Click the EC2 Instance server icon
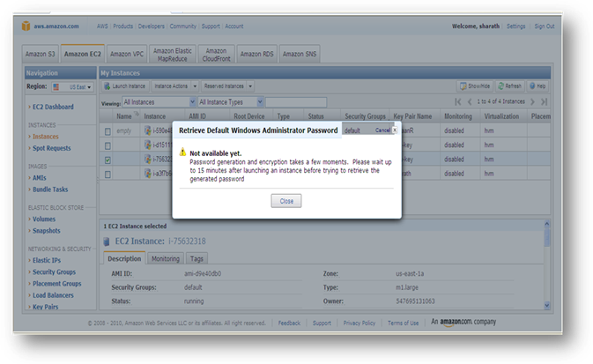 (107, 241)
